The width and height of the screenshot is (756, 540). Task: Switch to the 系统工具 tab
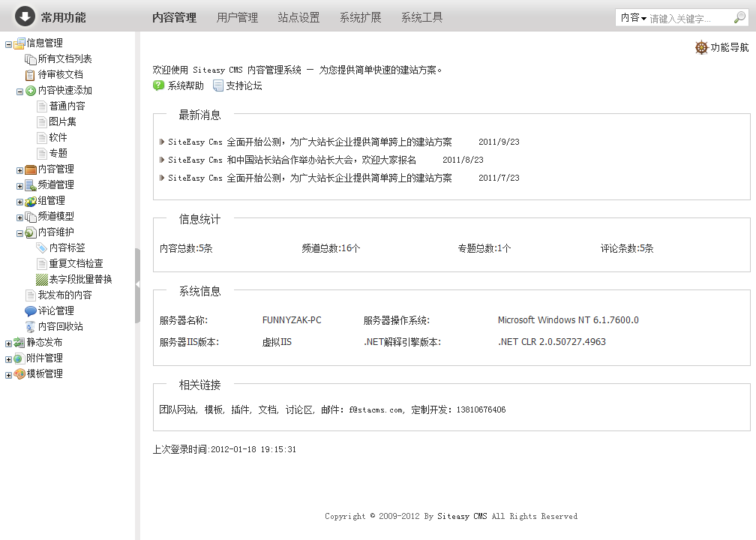(421, 18)
